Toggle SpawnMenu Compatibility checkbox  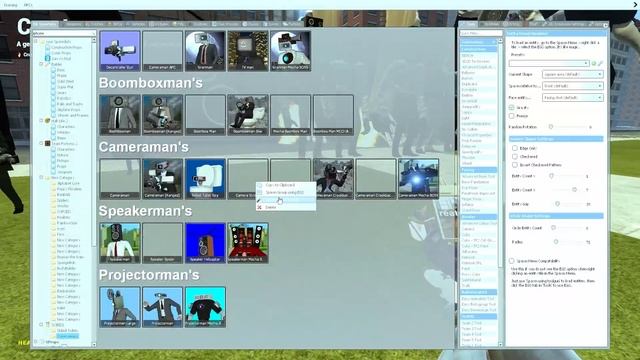pyautogui.click(x=512, y=260)
